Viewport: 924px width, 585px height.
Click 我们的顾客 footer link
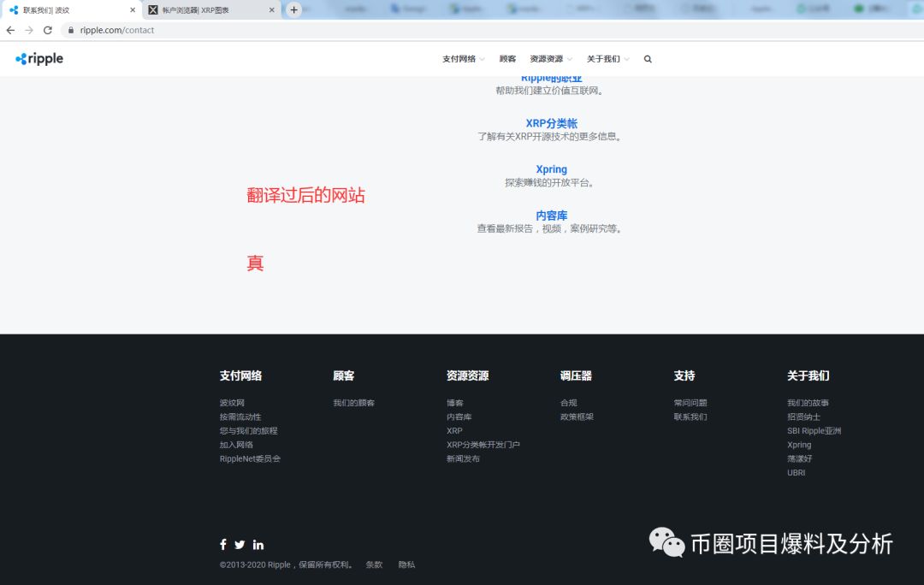(x=353, y=403)
